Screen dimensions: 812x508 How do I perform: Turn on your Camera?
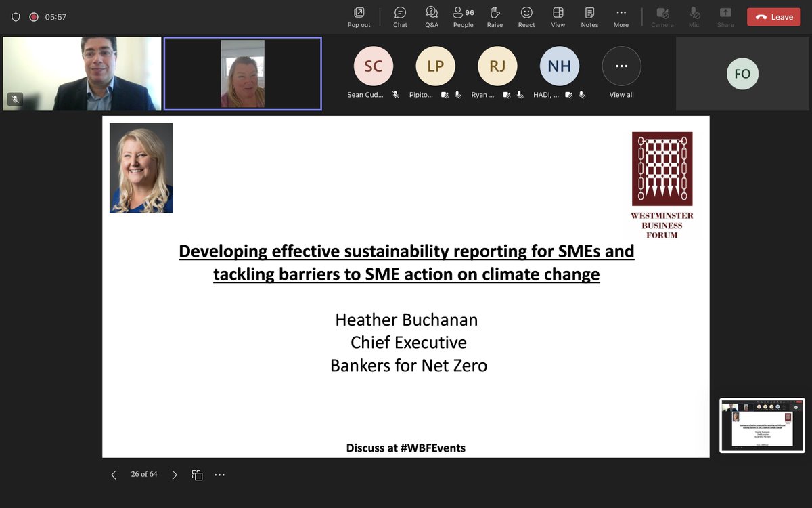pyautogui.click(x=662, y=16)
